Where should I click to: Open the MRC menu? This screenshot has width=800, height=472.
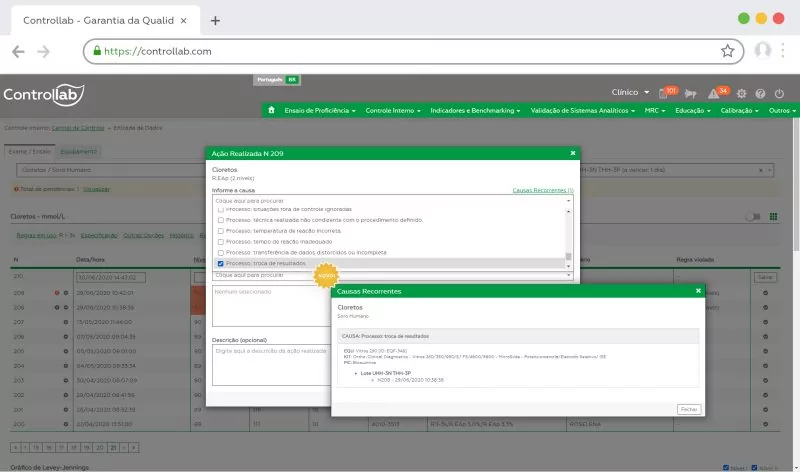click(x=655, y=110)
